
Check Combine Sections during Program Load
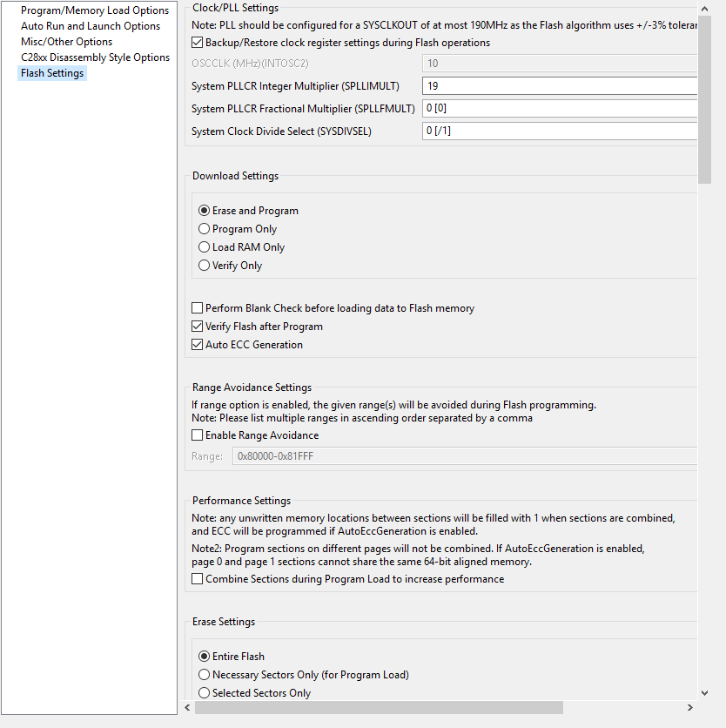(198, 579)
